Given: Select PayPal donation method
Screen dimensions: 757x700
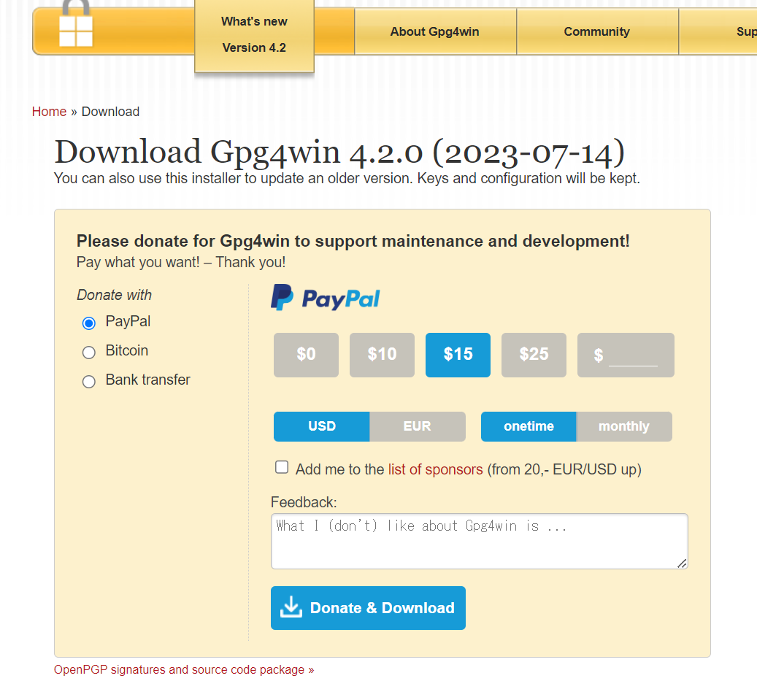Looking at the screenshot, I should [89, 323].
